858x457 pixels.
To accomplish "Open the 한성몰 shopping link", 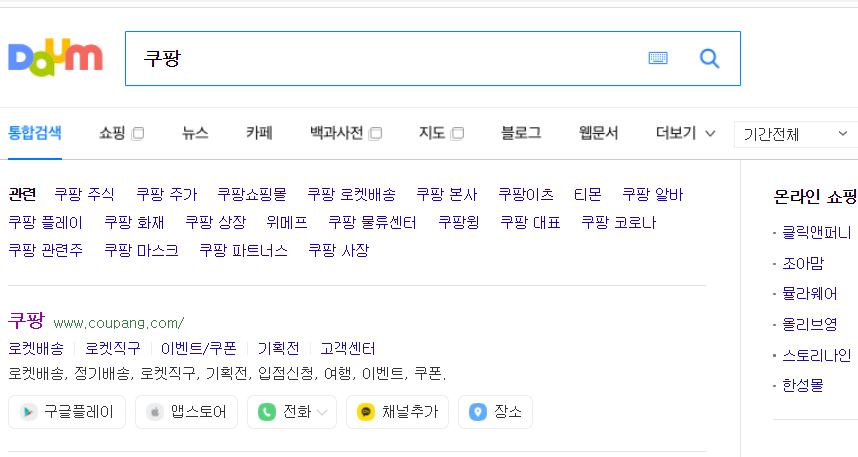I will (803, 385).
